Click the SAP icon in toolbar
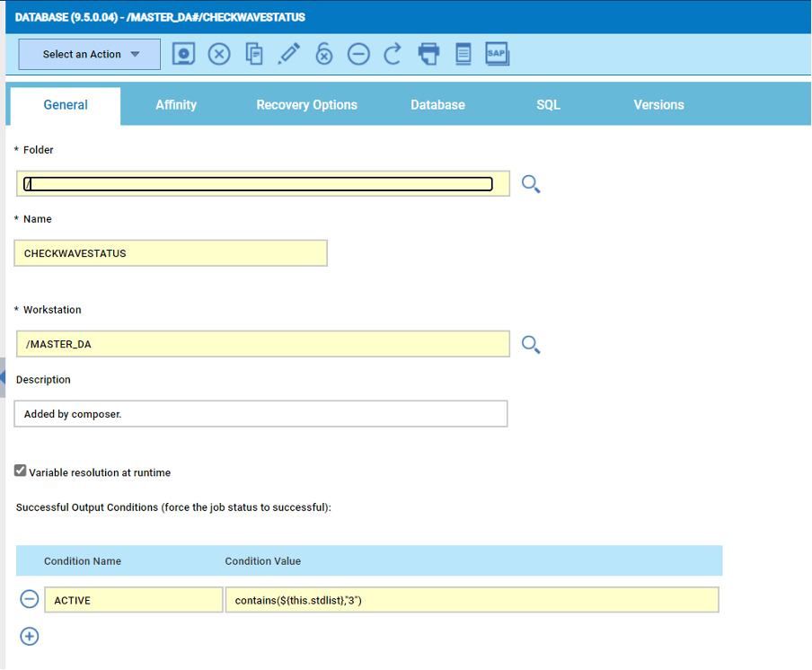This screenshot has height=670, width=812. 497,54
